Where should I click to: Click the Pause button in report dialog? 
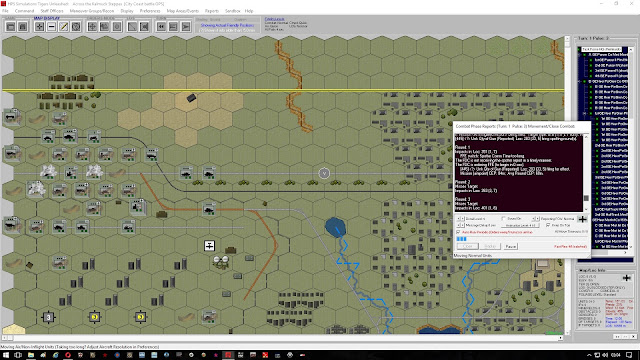pyautogui.click(x=511, y=247)
